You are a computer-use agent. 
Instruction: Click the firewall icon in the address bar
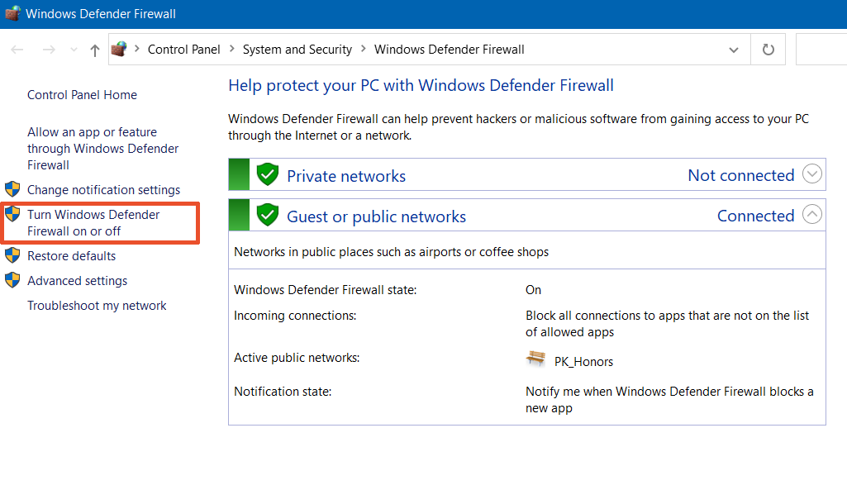click(119, 49)
